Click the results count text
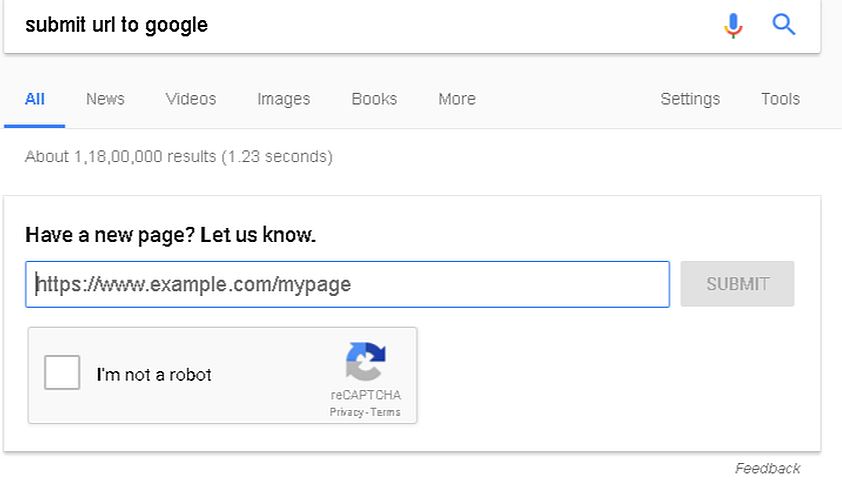Screen dimensions: 842x498 pyautogui.click(x=178, y=156)
